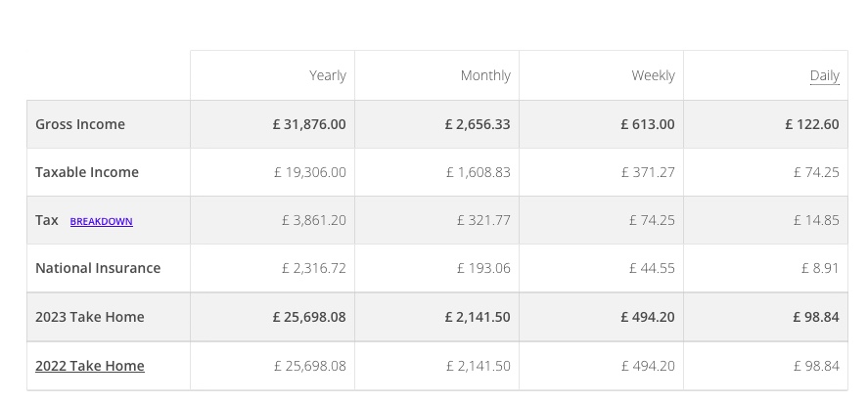Click the National Insurance row label
This screenshot has height=402, width=868.
98,268
